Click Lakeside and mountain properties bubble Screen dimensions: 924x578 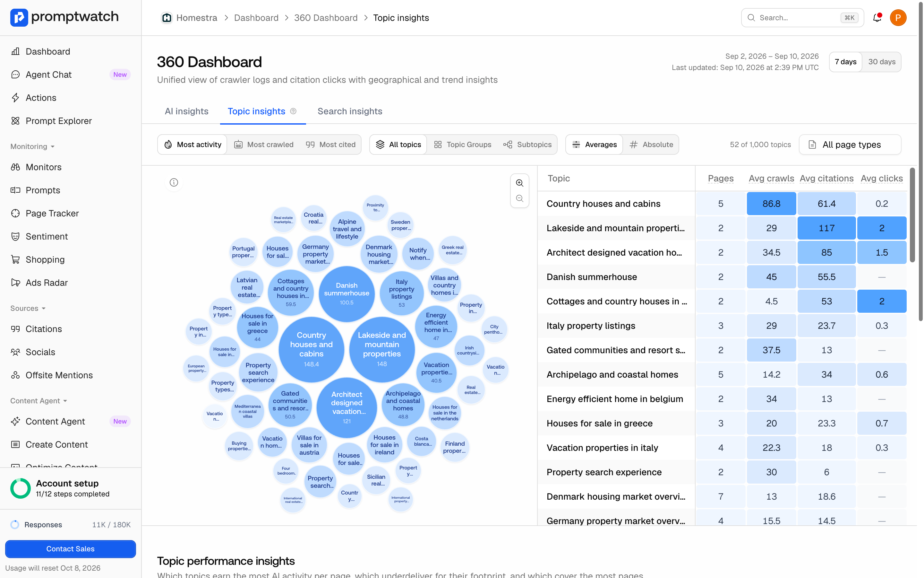(x=382, y=349)
